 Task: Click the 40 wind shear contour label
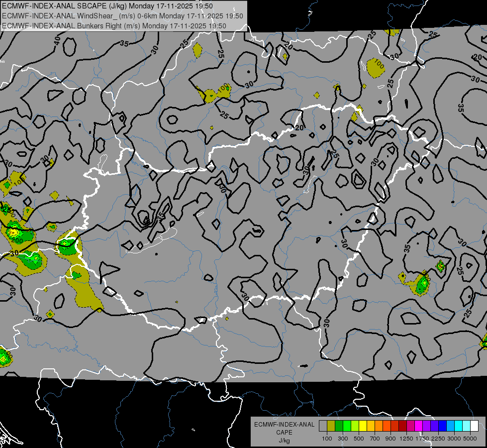point(57,40)
